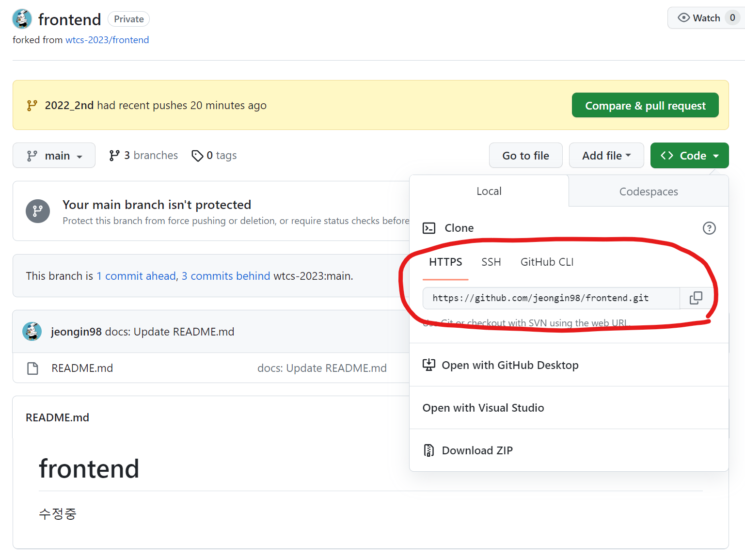Image resolution: width=745 pixels, height=560 pixels.
Task: Toggle the green Code dropdown button
Action: 689,156
